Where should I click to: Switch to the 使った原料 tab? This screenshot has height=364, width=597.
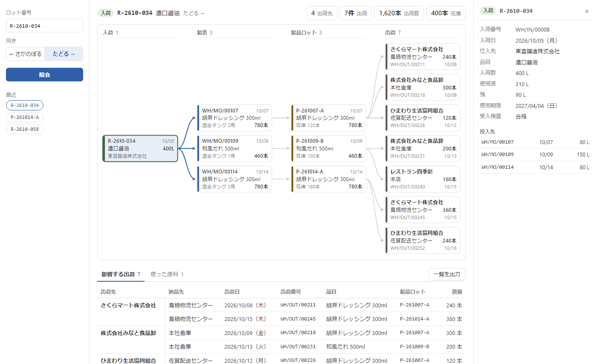[167, 274]
